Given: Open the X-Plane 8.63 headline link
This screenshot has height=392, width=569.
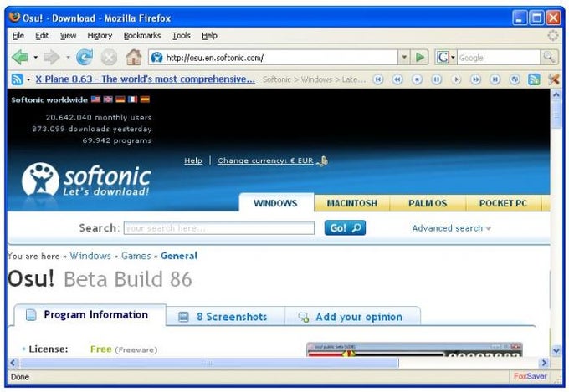Looking at the screenshot, I should (145, 79).
